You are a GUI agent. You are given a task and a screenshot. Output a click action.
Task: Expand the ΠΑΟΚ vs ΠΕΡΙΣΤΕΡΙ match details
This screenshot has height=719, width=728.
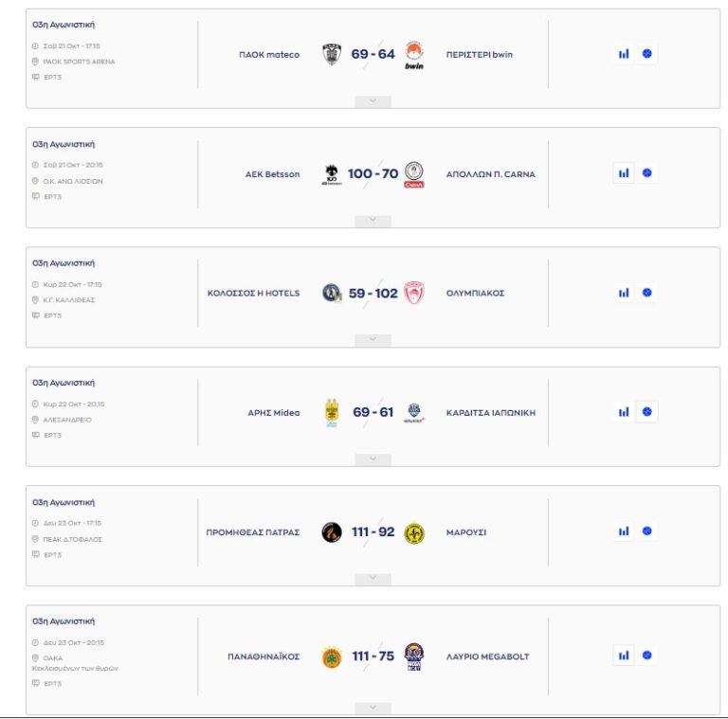373,100
